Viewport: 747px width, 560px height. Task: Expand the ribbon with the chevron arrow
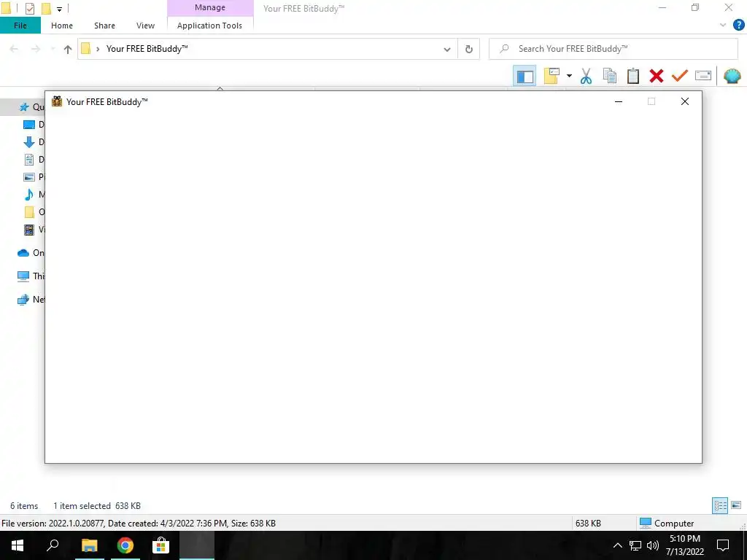pos(723,26)
